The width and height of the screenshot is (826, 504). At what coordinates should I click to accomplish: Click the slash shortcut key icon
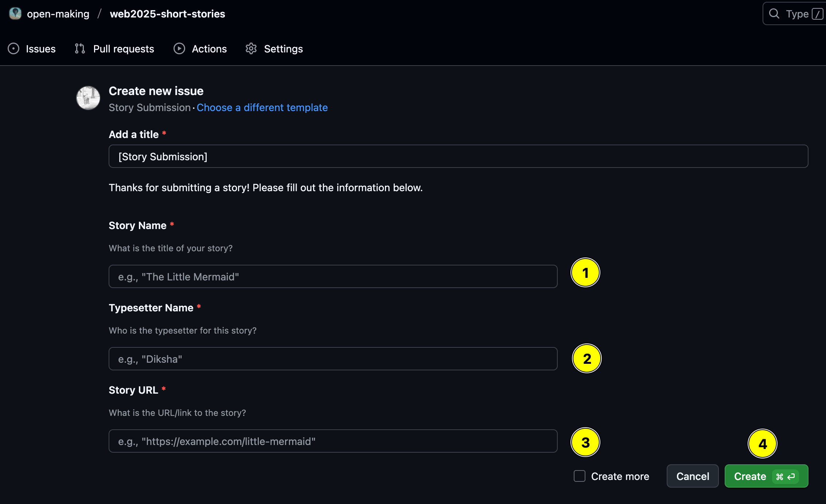click(817, 14)
